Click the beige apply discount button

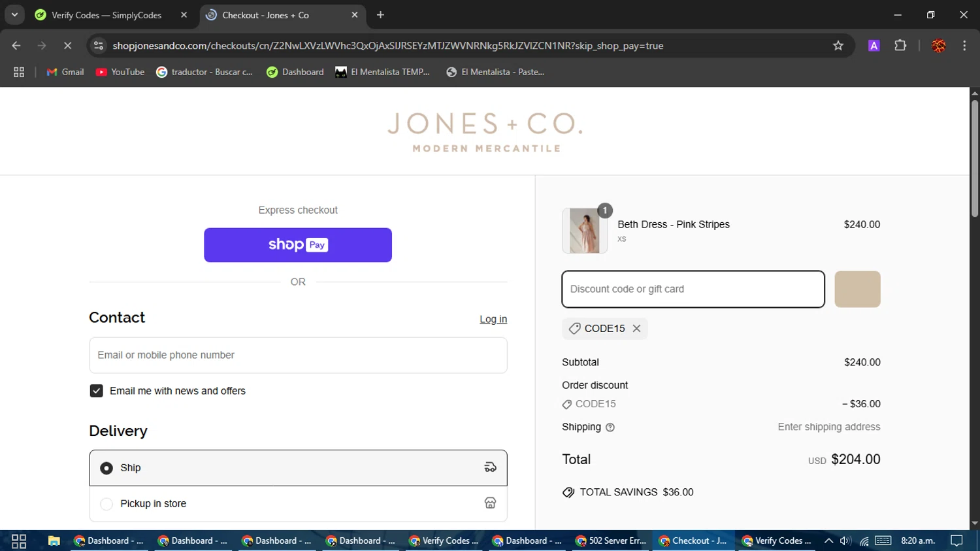tap(857, 289)
